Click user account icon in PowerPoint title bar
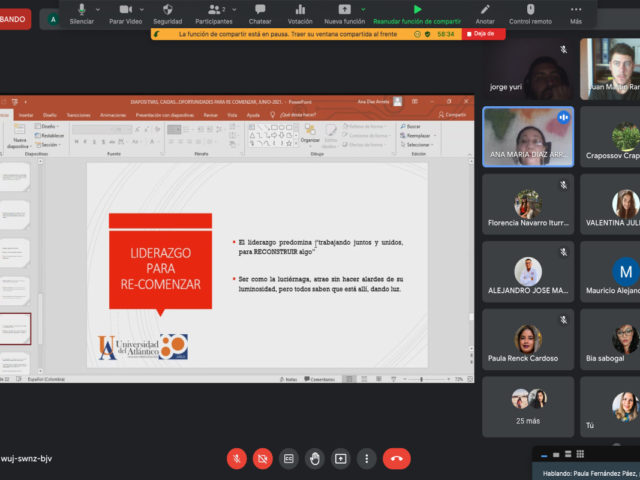Image resolution: width=640 pixels, height=480 pixels. point(398,102)
